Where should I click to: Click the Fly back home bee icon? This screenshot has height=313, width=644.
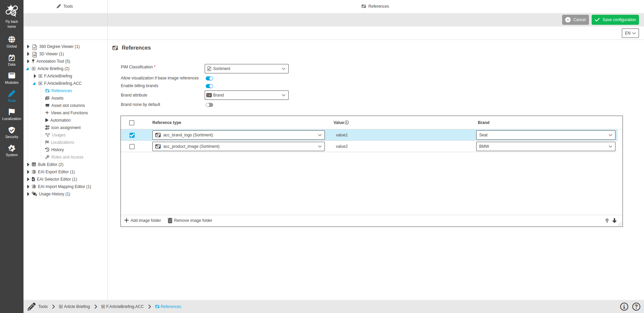pos(11,11)
